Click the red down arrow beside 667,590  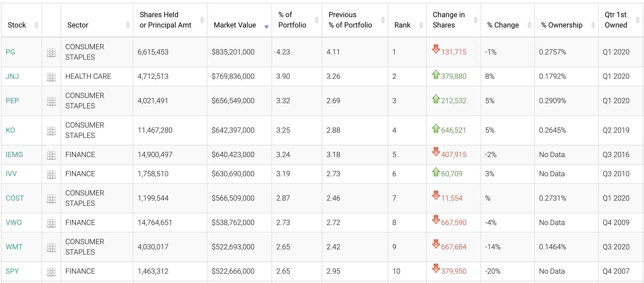point(436,219)
